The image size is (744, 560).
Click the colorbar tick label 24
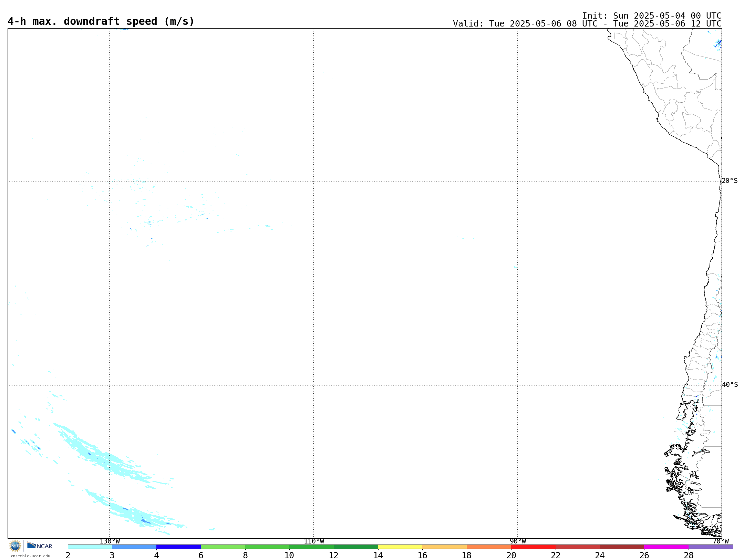(x=600, y=556)
